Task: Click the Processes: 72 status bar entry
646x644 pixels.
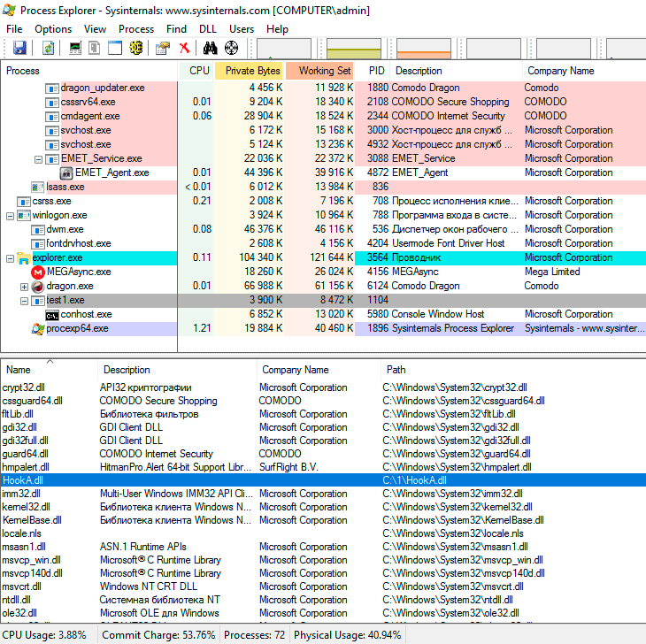Action: tap(254, 635)
